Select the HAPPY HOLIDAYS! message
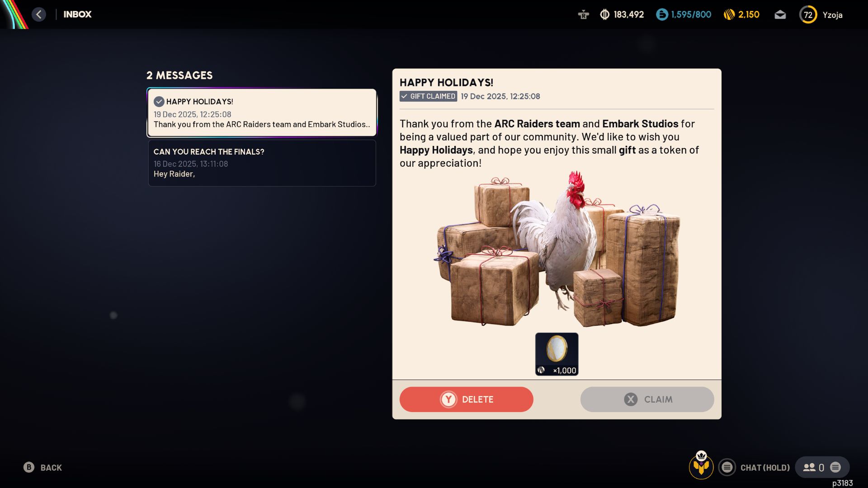868x488 pixels. point(262,113)
